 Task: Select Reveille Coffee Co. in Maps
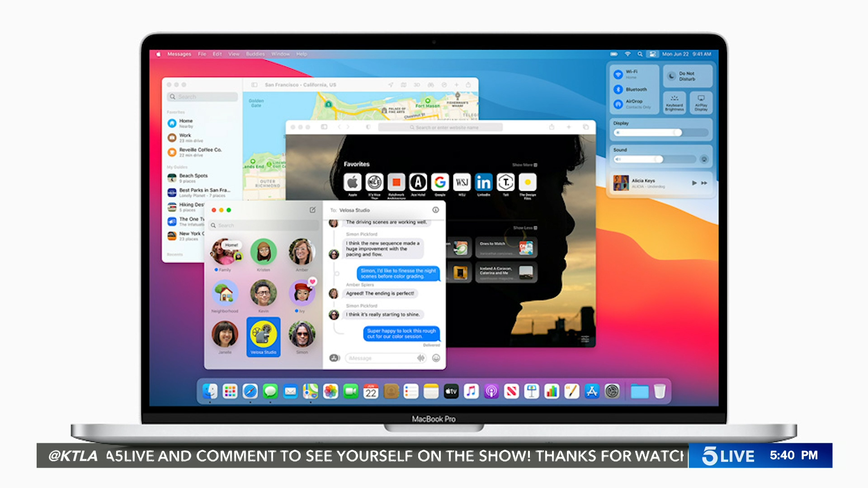202,152
